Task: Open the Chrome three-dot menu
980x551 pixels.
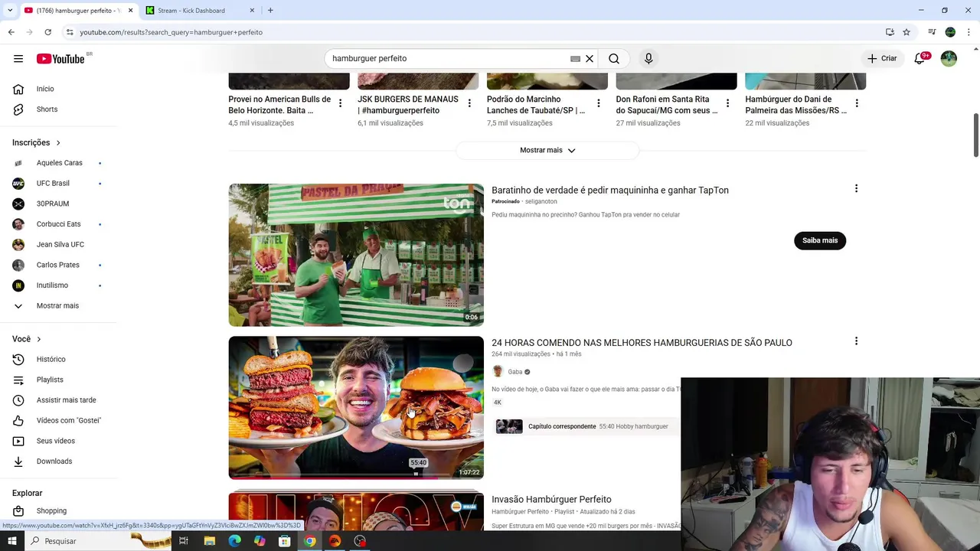Action: click(969, 32)
